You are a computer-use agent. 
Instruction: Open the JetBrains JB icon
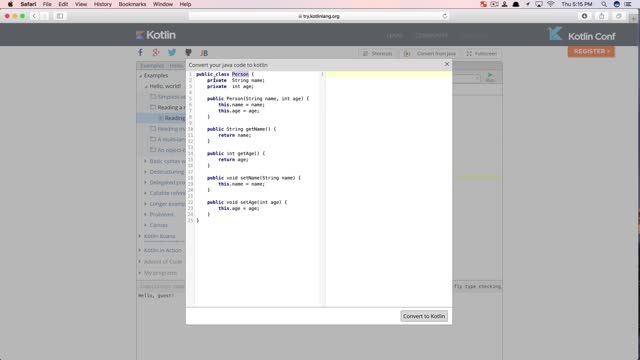point(204,53)
